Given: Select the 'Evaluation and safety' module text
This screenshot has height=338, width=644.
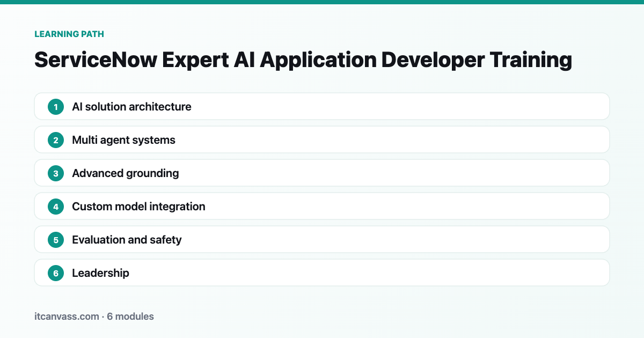Looking at the screenshot, I should point(127,240).
